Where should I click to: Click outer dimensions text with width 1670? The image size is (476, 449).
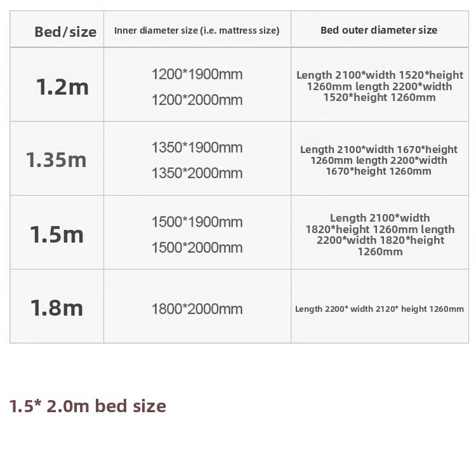(379, 160)
